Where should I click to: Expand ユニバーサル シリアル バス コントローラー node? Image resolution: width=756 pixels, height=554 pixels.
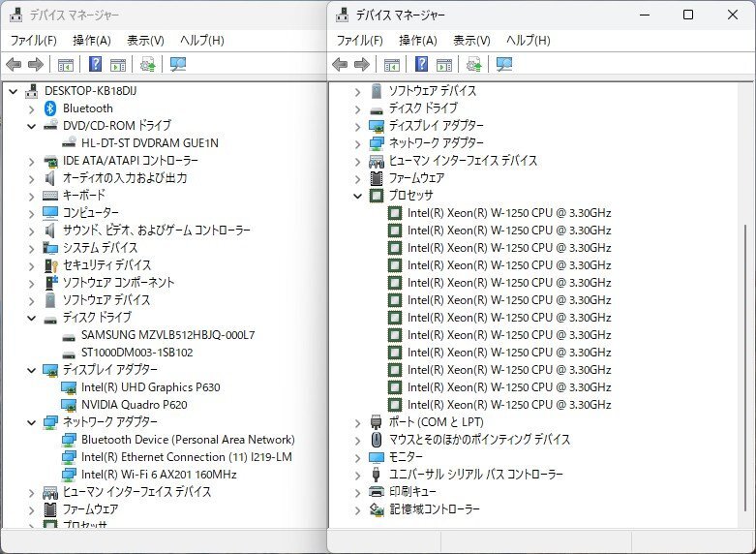click(x=358, y=476)
